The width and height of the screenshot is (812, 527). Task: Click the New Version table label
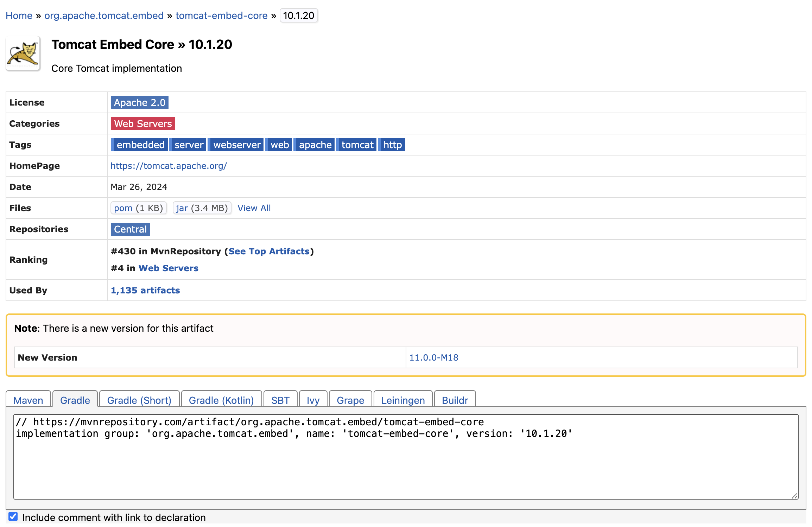coord(47,357)
